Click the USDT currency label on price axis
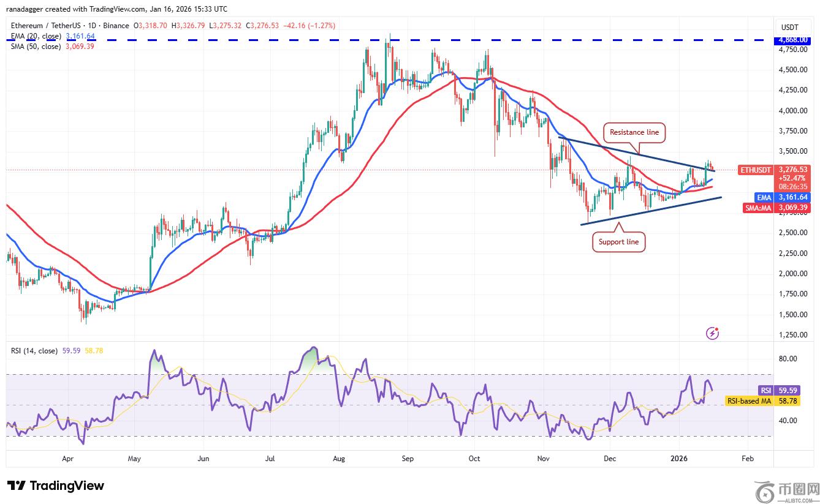Screen dimensions: 820x504 click(x=789, y=27)
